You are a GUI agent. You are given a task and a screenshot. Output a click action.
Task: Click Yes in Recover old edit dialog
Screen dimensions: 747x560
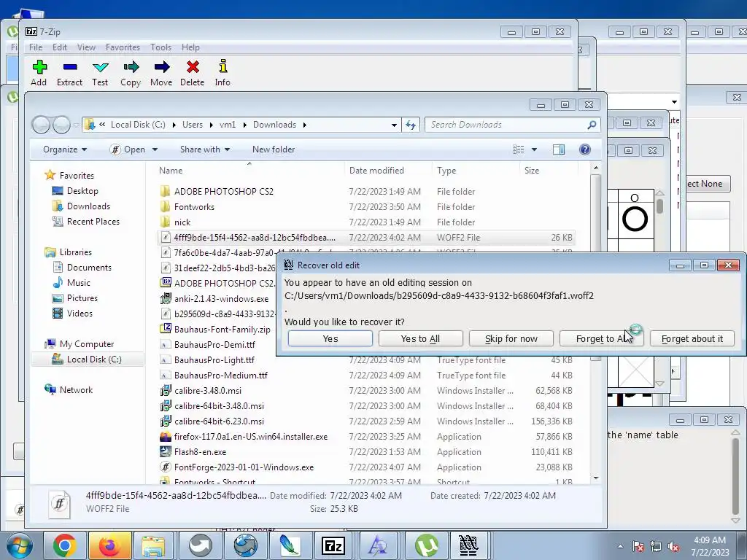[330, 338]
